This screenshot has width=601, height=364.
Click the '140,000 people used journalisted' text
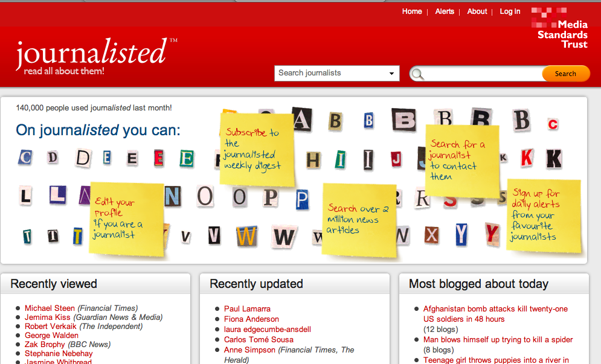click(94, 108)
